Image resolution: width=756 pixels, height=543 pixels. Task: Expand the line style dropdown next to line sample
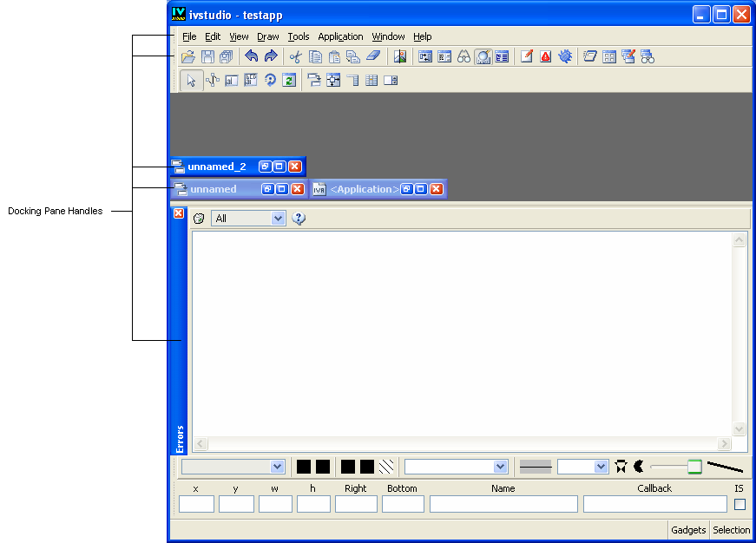pyautogui.click(x=601, y=467)
